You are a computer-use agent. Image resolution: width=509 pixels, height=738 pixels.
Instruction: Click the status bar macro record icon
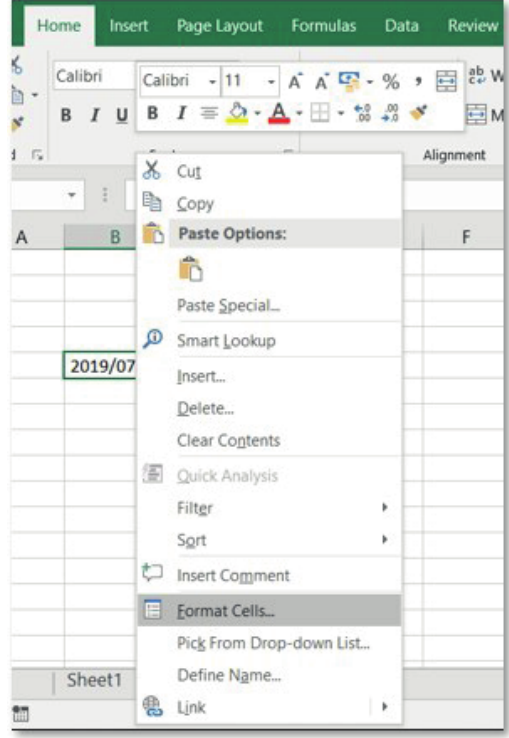(x=21, y=714)
